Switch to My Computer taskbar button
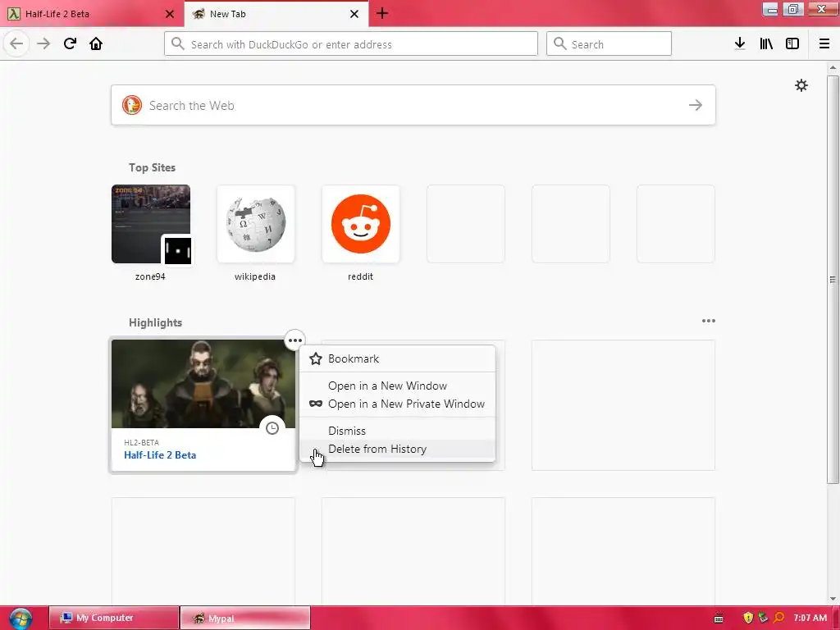Image resolution: width=840 pixels, height=630 pixels. pos(113,618)
